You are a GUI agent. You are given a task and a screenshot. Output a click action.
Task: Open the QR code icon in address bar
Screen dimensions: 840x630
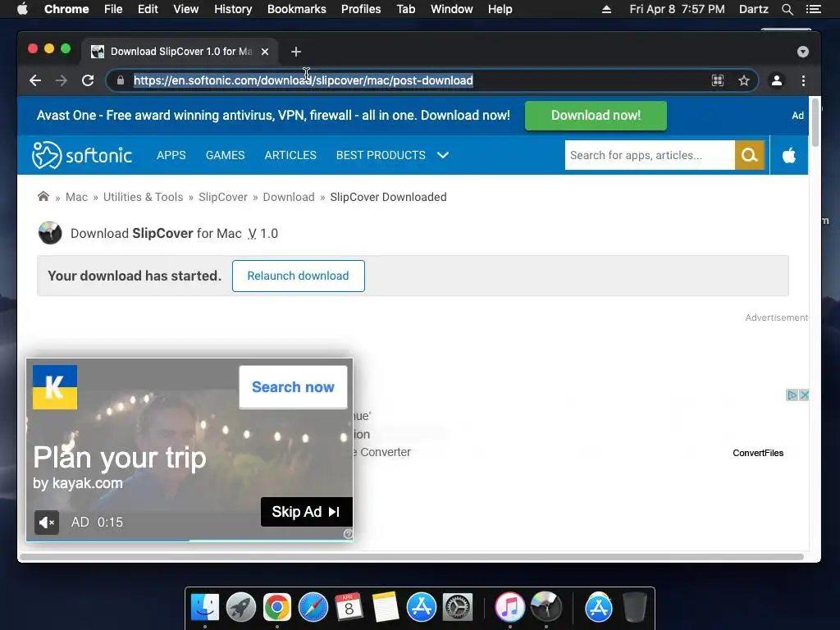[x=717, y=80]
